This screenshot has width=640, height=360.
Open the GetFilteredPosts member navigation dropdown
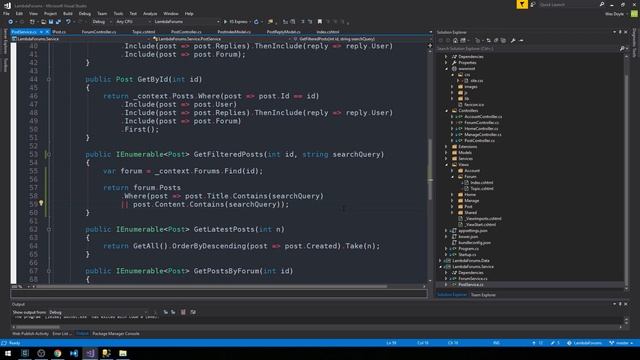[x=361, y=39]
